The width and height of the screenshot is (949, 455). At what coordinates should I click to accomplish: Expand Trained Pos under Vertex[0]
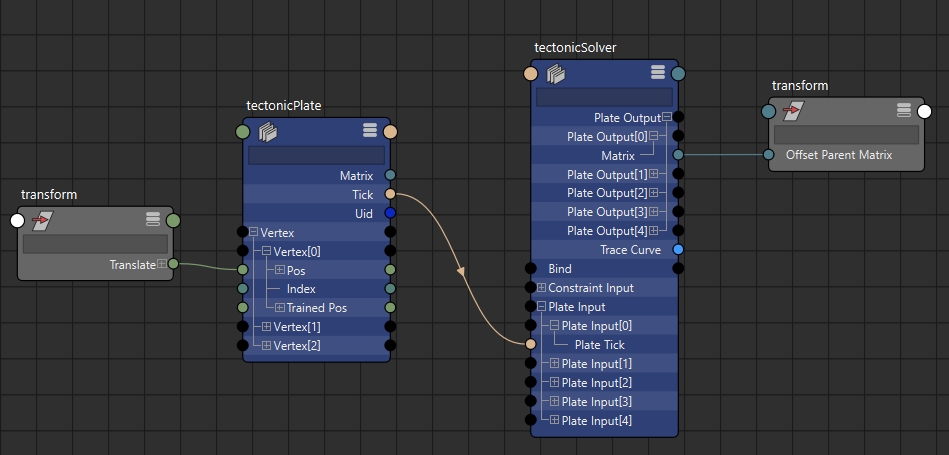pyautogui.click(x=280, y=308)
